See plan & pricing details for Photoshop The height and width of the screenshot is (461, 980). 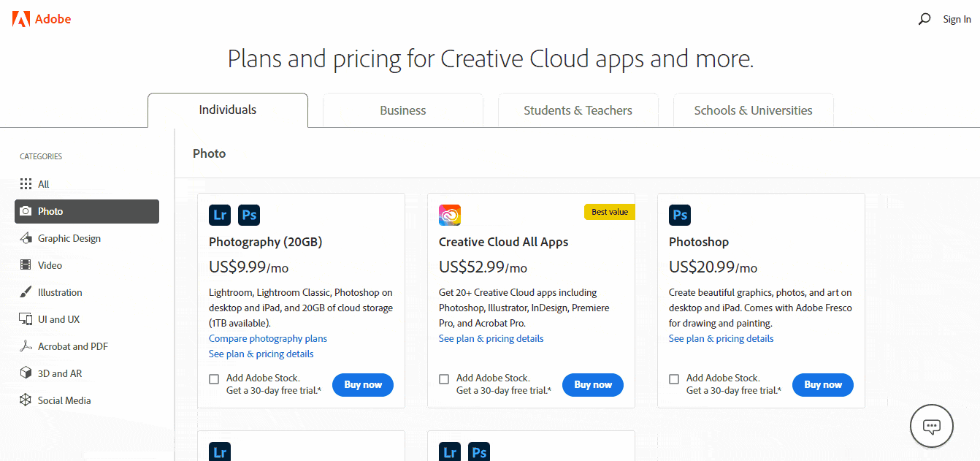(721, 339)
